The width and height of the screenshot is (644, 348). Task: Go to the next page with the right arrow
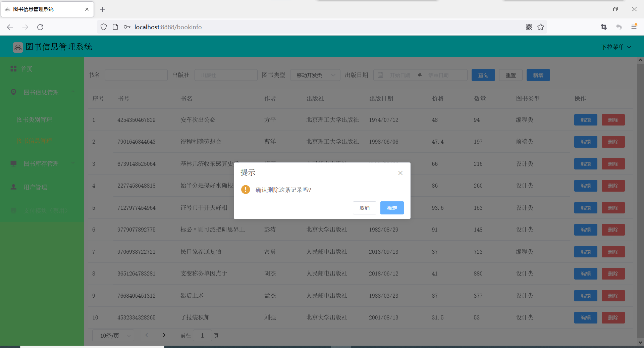pyautogui.click(x=164, y=335)
